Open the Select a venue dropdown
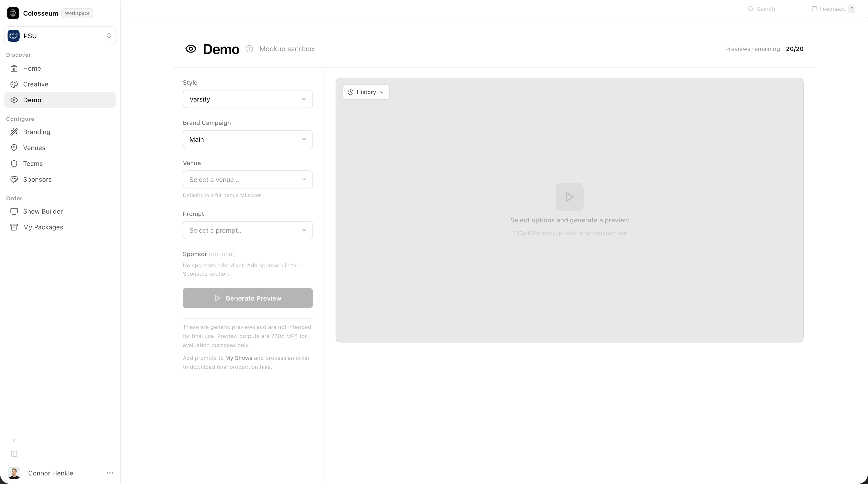The height and width of the screenshot is (484, 868). (248, 179)
